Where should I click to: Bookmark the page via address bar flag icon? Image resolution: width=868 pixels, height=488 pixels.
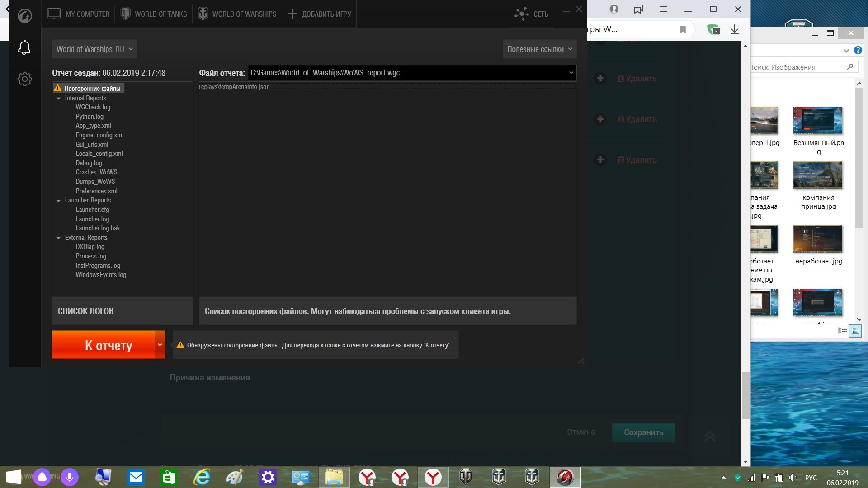(x=683, y=30)
